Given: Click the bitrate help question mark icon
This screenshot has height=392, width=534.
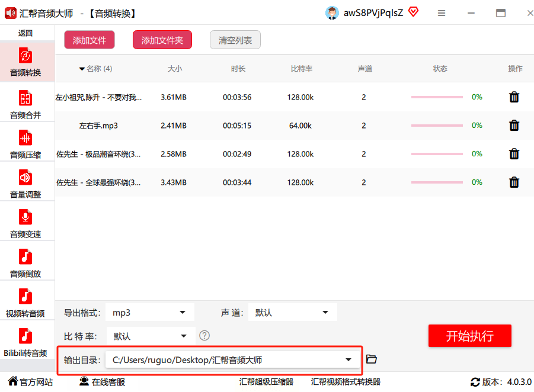Looking at the screenshot, I should pos(204,336).
